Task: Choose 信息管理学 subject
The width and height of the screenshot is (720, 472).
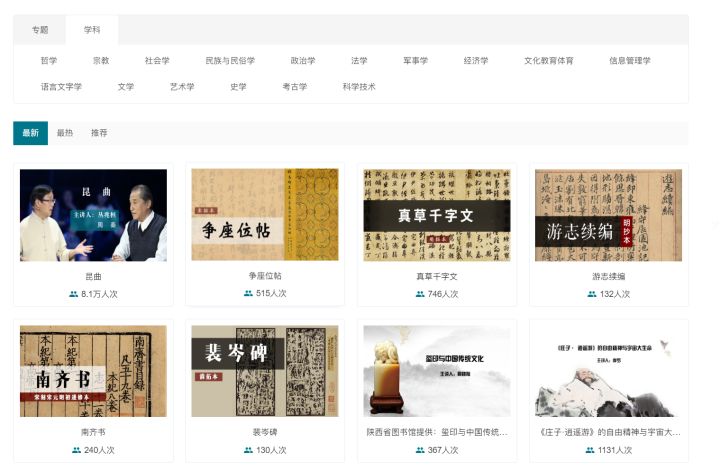Action: point(630,61)
